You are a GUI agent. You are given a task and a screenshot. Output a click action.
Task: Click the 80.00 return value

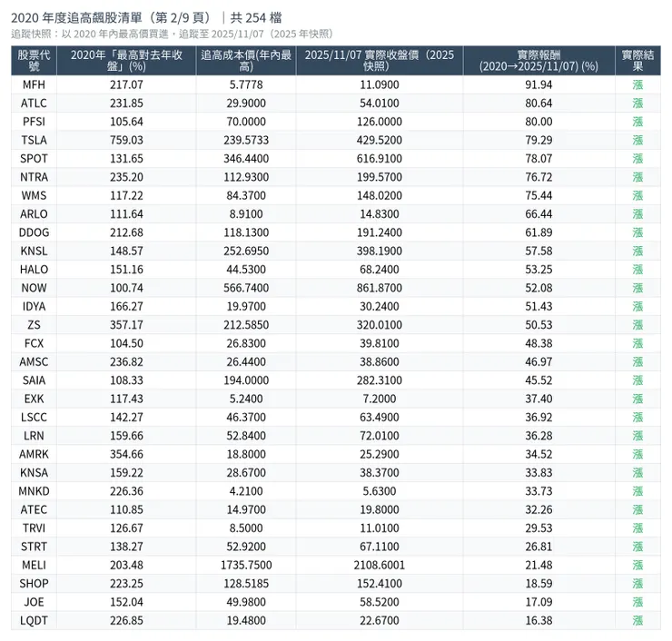[539, 122]
